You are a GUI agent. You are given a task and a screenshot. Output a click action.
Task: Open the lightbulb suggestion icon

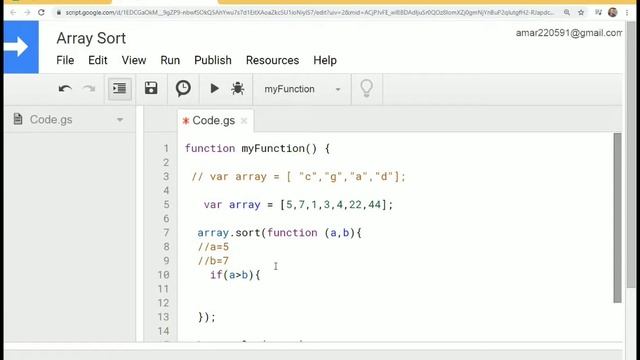pos(366,88)
